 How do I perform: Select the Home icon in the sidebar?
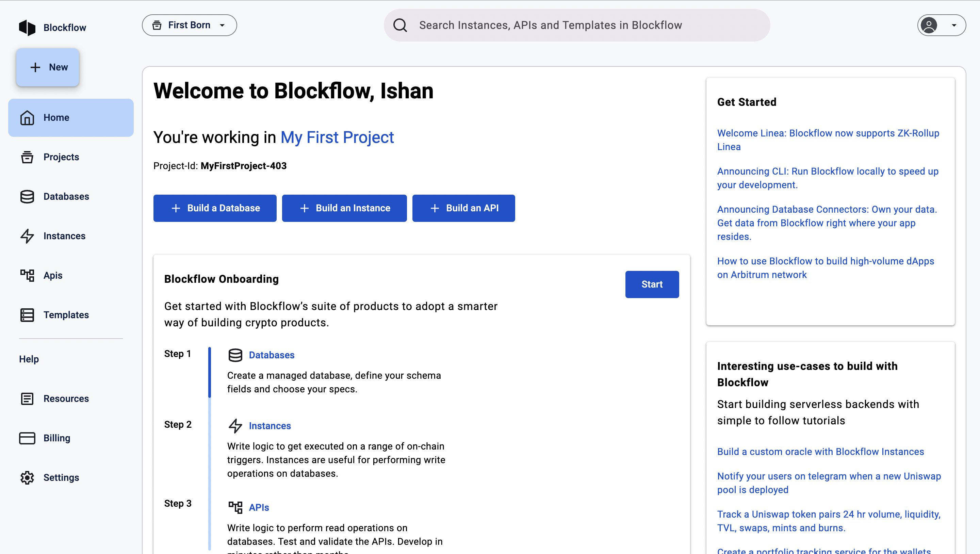[x=27, y=118]
